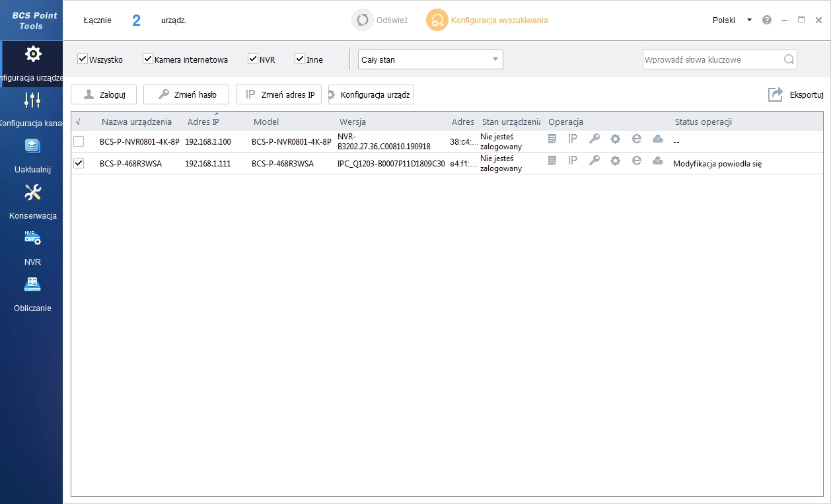Viewport: 831px width, 504px height.
Task: Open Konfiguracja kanału sliders icon in sidebar
Action: (x=32, y=100)
